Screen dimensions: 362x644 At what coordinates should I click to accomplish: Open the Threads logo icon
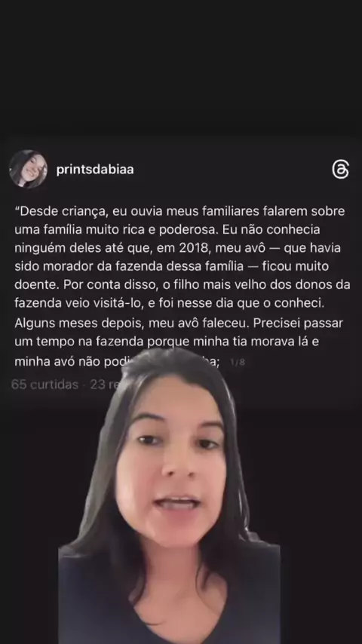pyautogui.click(x=341, y=170)
